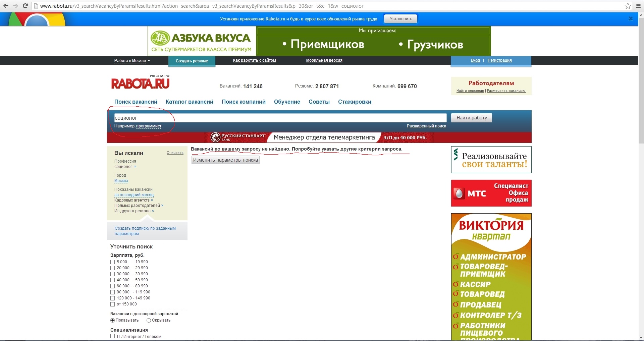This screenshot has width=644, height=341.
Task: Click the browser forward arrow
Action: [x=15, y=6]
